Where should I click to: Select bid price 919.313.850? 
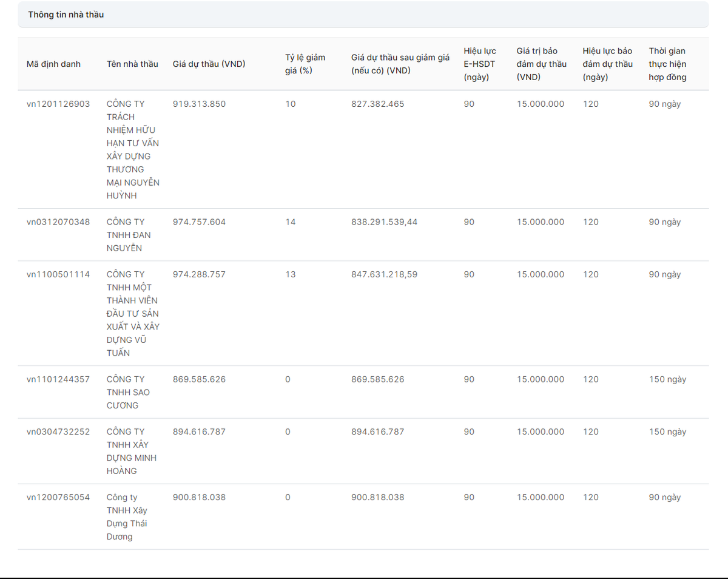[x=199, y=104]
